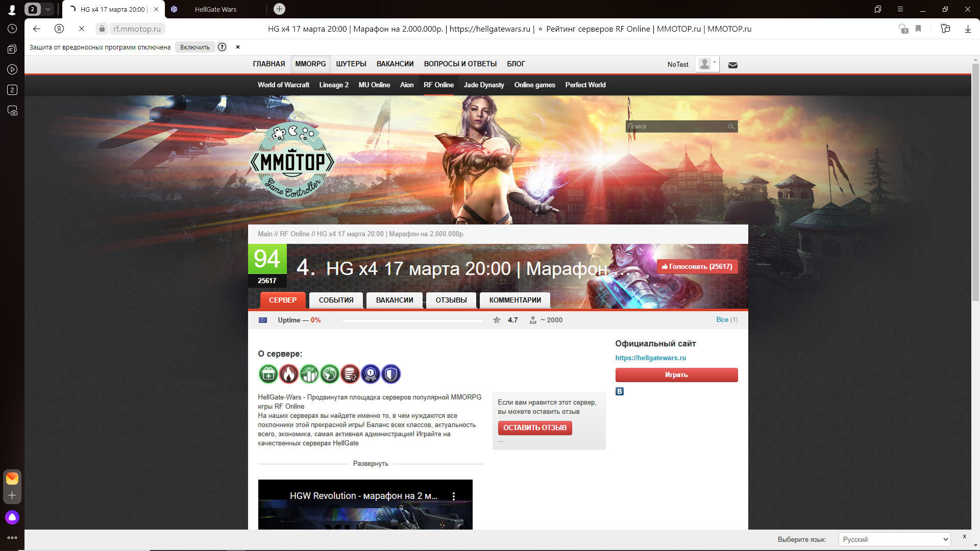Go to World of Warcraft section
980x551 pixels.
coord(283,85)
